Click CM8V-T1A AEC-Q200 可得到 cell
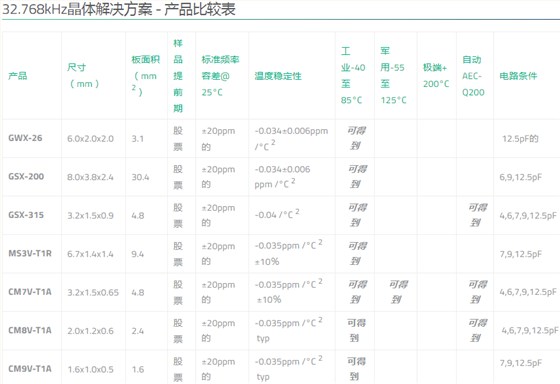Image resolution: width=560 pixels, height=384 pixels. point(477,330)
